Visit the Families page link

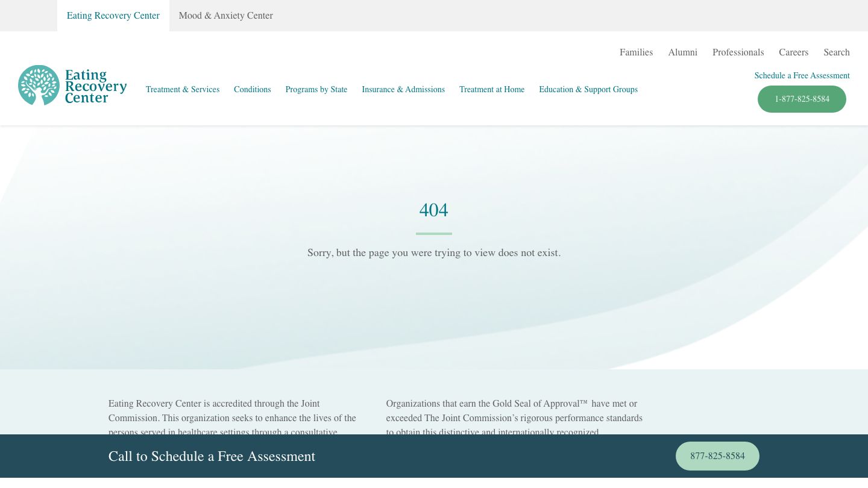(x=636, y=52)
